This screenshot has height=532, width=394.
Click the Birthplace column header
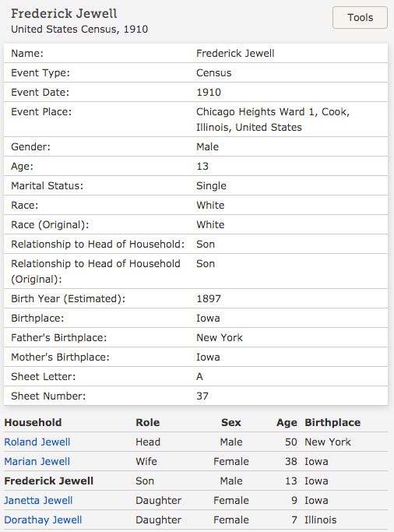332,422
